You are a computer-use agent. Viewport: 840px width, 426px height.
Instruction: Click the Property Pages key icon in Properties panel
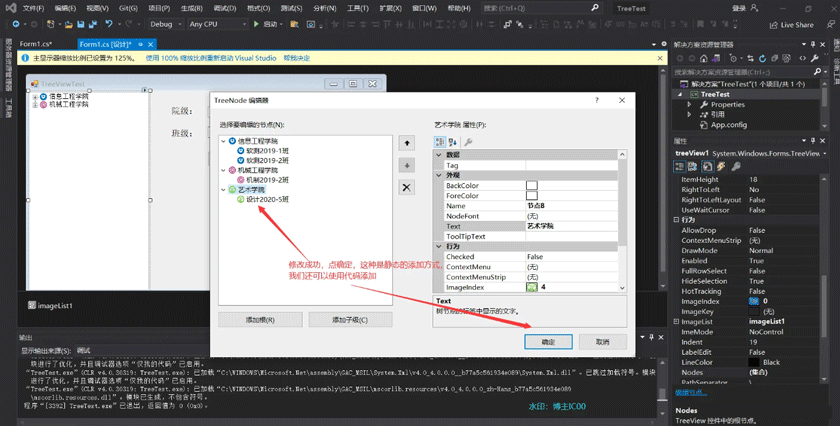point(736,167)
